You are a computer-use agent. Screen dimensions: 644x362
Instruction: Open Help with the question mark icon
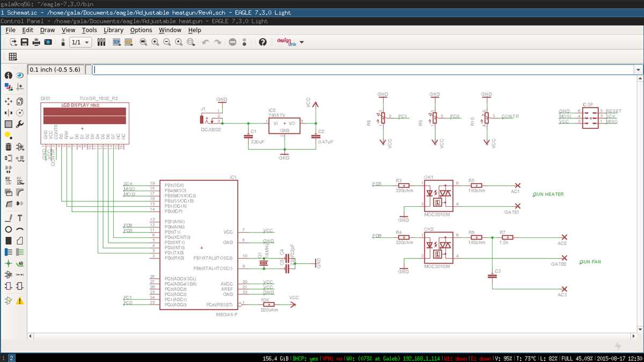pos(262,42)
